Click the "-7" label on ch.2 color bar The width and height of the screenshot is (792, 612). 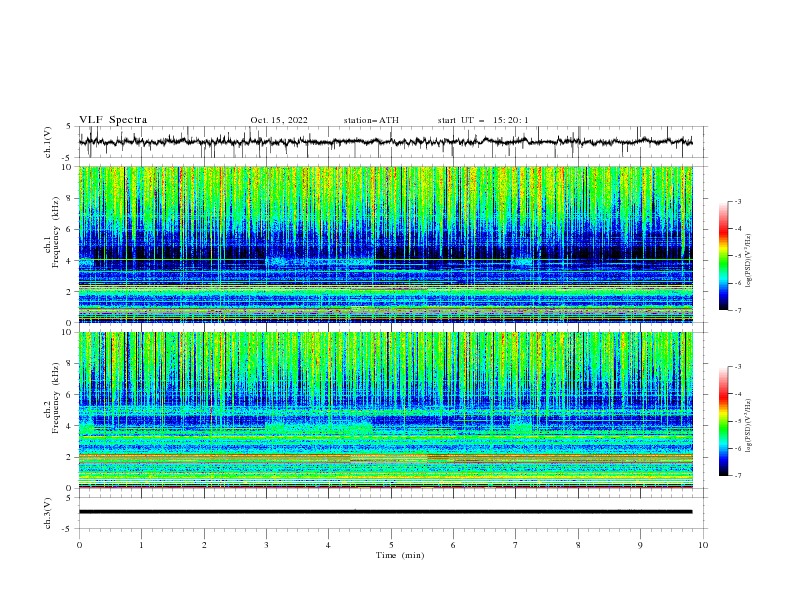738,475
